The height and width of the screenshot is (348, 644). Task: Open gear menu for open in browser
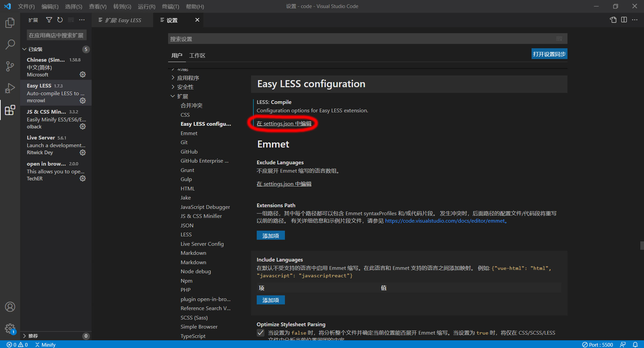click(x=83, y=178)
